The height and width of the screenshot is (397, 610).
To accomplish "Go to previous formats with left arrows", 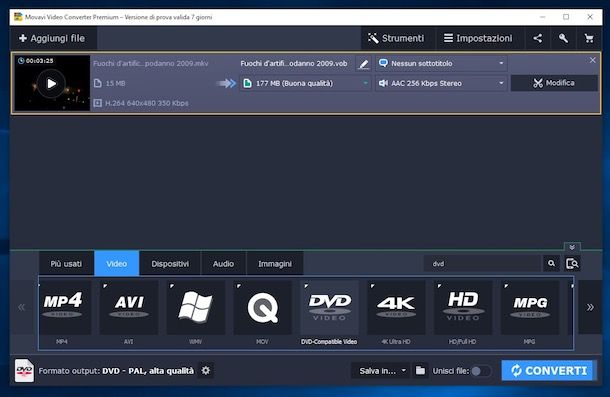I will coord(21,307).
